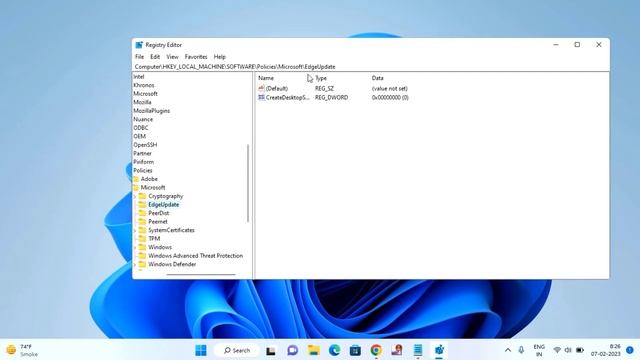The image size is (640, 360).
Task: Select the Adobe key under Policies
Action: point(149,179)
